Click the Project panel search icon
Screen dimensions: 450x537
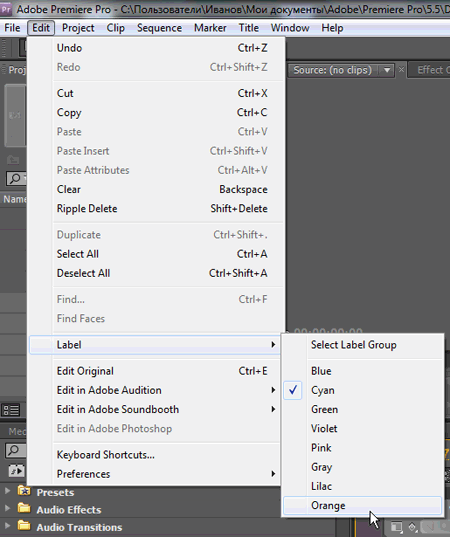coord(15,178)
